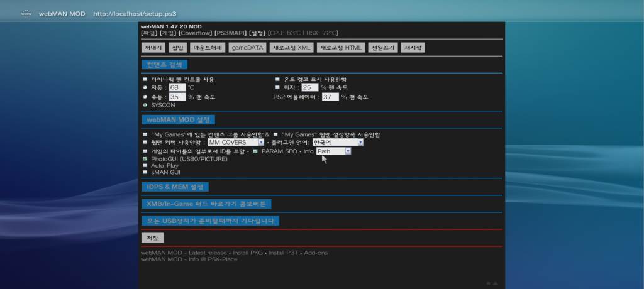The width and height of the screenshot is (644, 289).
Task: Enable the 다이나믹 팬 컨트롤 사용 checkbox
Action: click(x=145, y=79)
